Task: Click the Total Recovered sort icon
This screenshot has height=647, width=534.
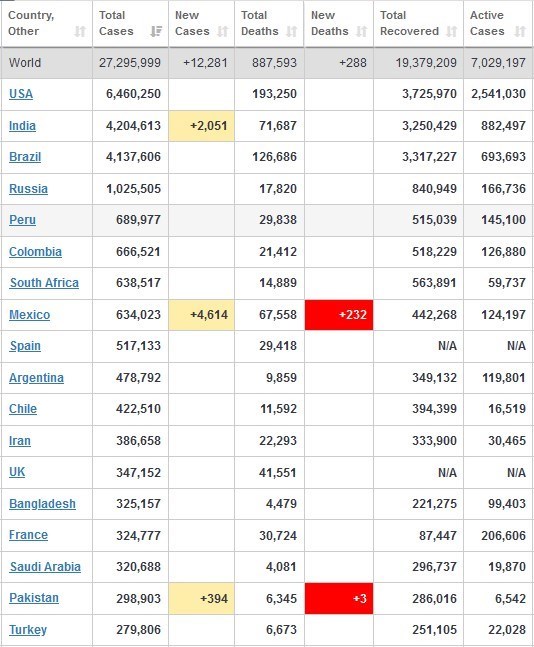Action: tap(451, 31)
